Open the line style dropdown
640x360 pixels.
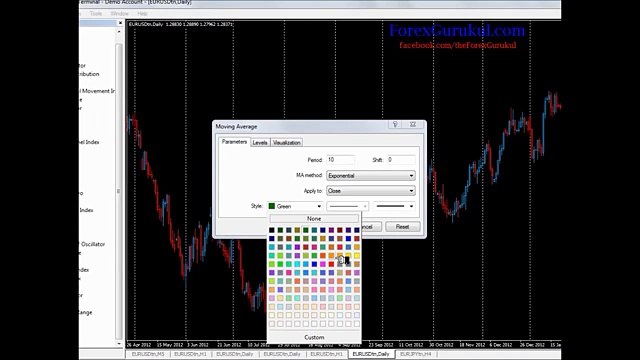[348, 206]
